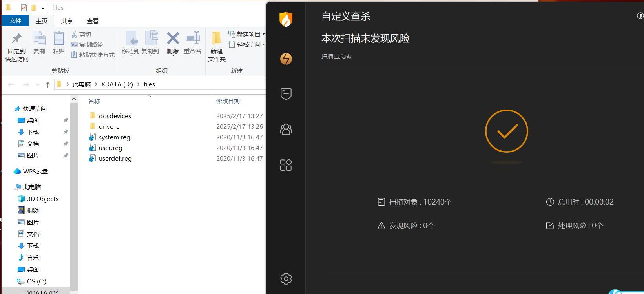Select the system.reg file
Viewport: 644px width, 294px height.
point(115,137)
